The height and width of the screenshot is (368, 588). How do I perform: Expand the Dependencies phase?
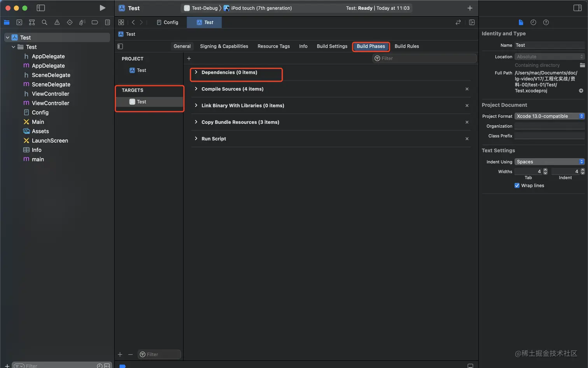point(196,72)
